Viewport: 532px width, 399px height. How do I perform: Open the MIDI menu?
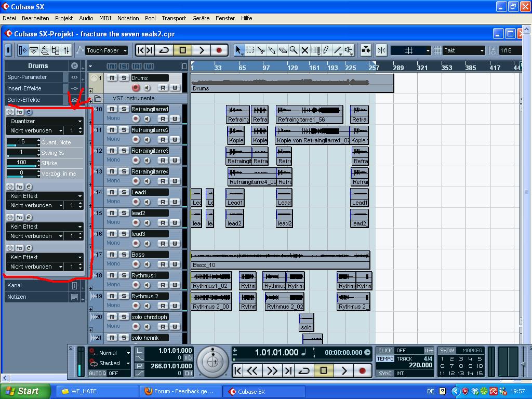click(x=105, y=18)
